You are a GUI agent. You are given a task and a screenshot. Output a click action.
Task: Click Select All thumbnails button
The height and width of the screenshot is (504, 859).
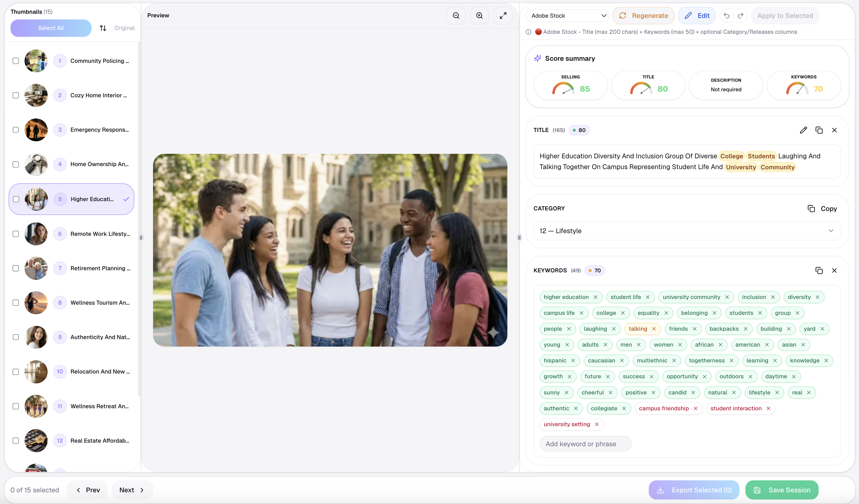click(51, 28)
